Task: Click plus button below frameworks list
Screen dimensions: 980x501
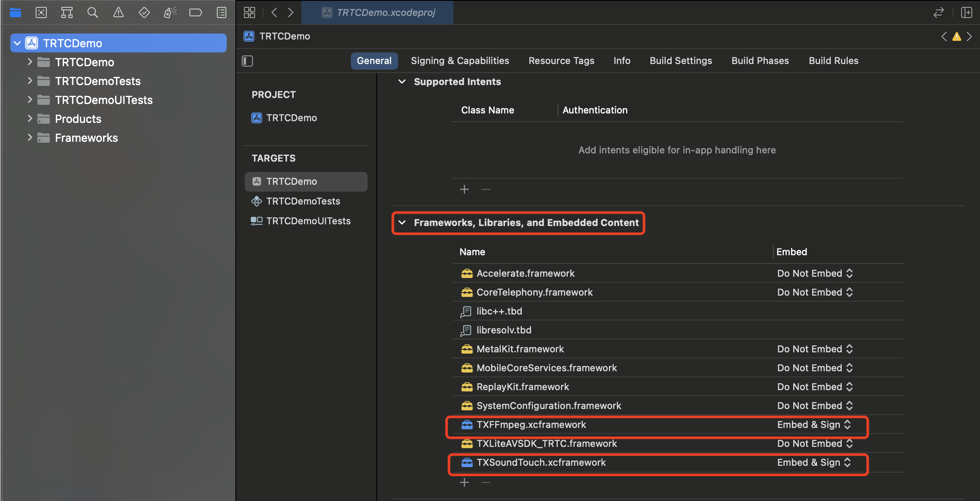Action: pos(464,483)
